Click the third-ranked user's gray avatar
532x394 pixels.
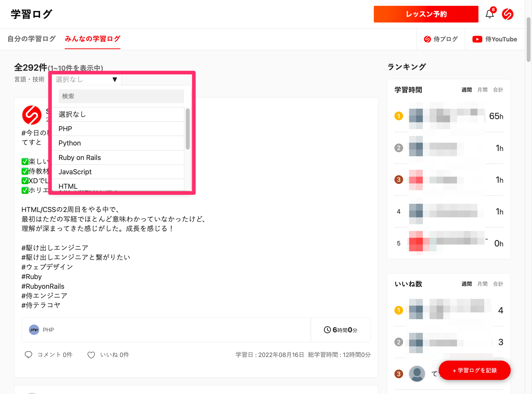(x=417, y=373)
